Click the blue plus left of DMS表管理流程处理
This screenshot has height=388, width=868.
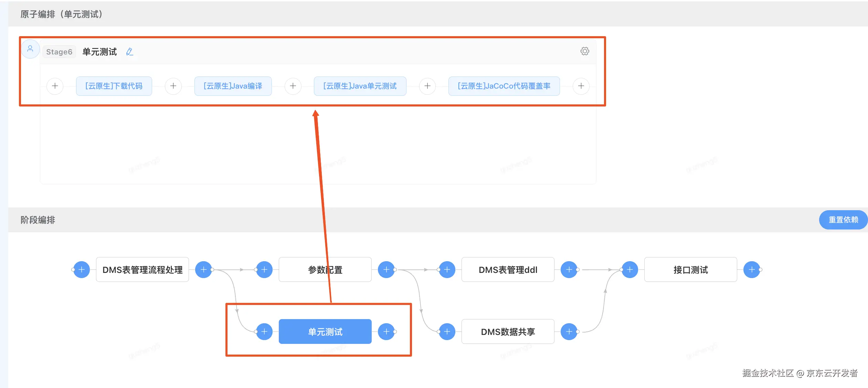pyautogui.click(x=82, y=269)
